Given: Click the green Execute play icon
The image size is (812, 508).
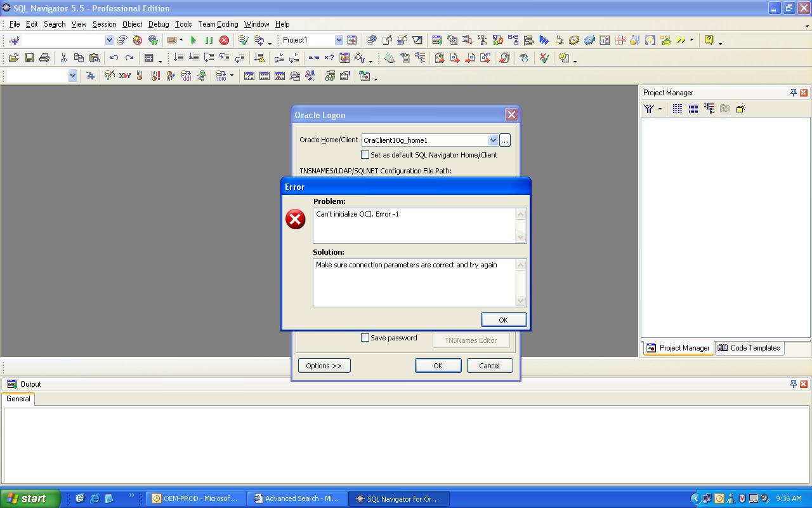Looking at the screenshot, I should pos(193,40).
